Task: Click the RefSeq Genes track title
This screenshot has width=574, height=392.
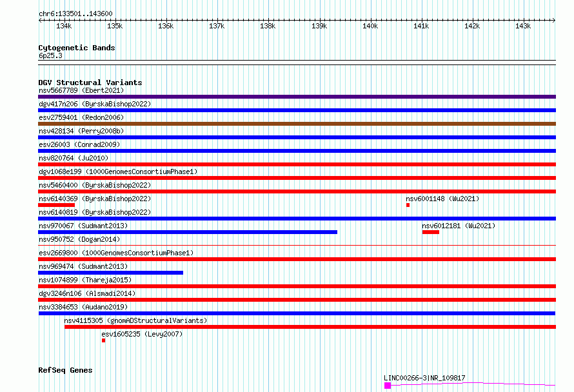Action: (x=65, y=370)
